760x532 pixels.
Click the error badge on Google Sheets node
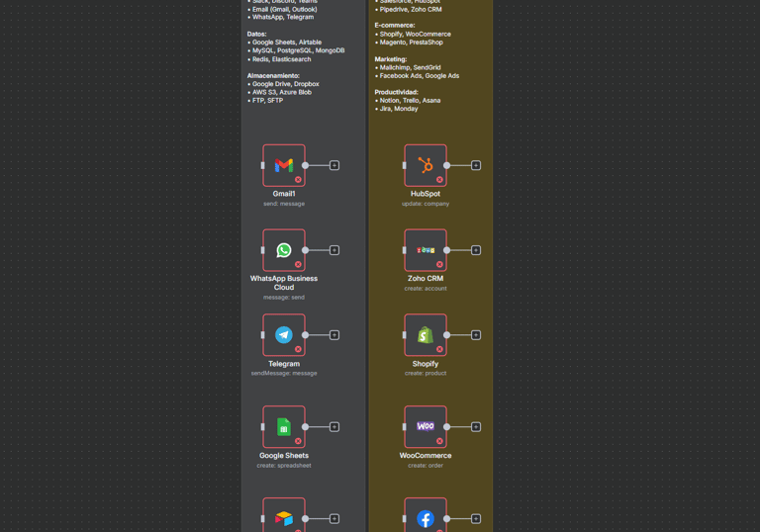pos(298,441)
